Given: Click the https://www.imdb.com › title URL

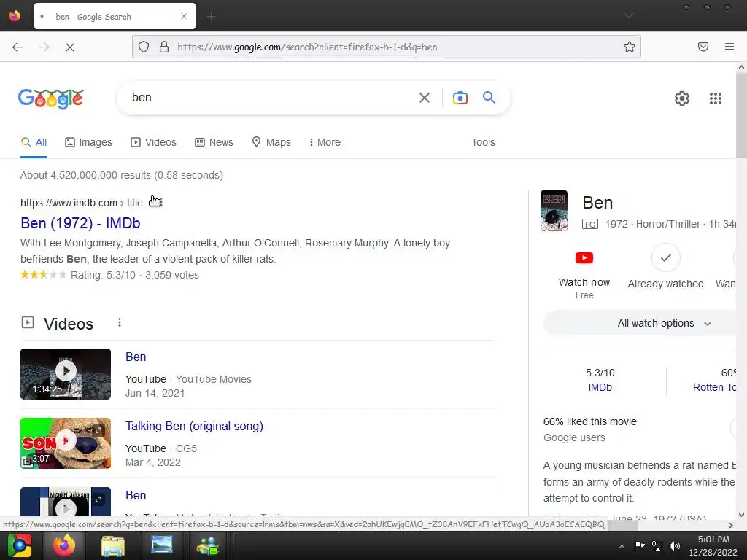Looking at the screenshot, I should pos(82,203).
